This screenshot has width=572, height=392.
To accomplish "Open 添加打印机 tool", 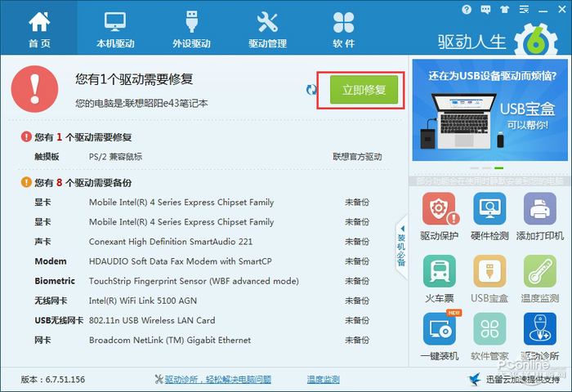I will (x=540, y=216).
